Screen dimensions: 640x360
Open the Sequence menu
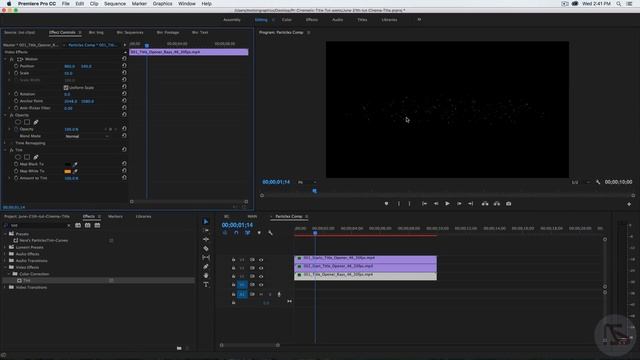pyautogui.click(x=115, y=4)
